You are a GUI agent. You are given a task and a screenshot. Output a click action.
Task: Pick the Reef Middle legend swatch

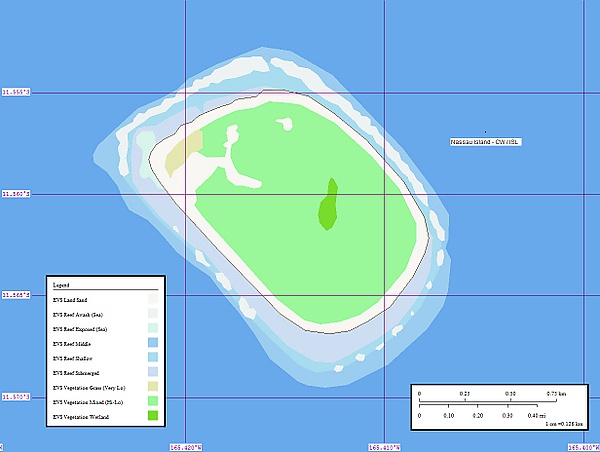[153, 343]
